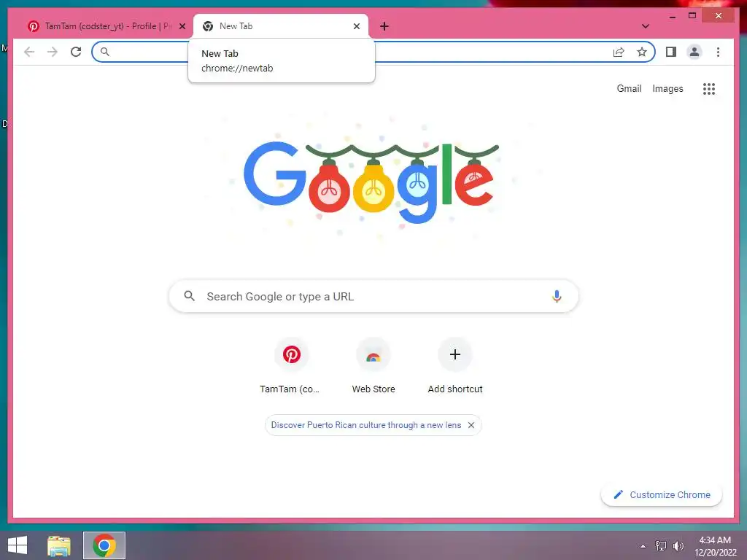Viewport: 747px width, 560px height.
Task: Open the network tray icon
Action: [x=660, y=545]
